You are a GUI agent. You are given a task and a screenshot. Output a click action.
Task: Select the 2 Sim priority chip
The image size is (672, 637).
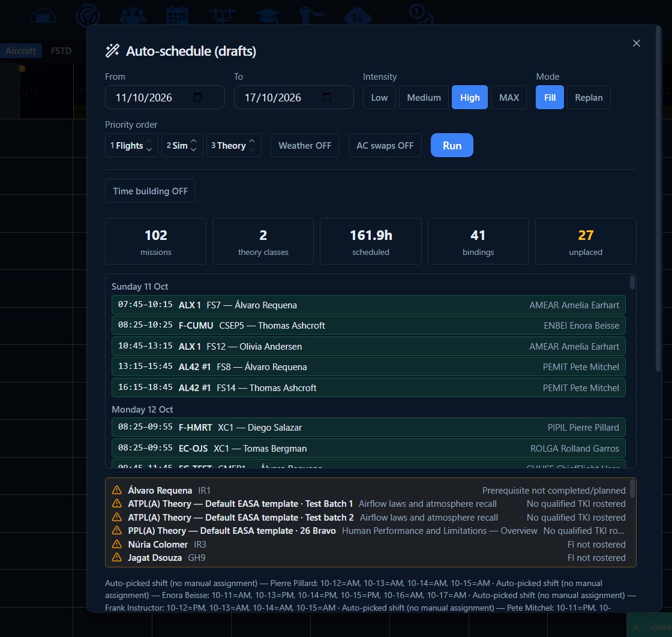click(x=182, y=145)
